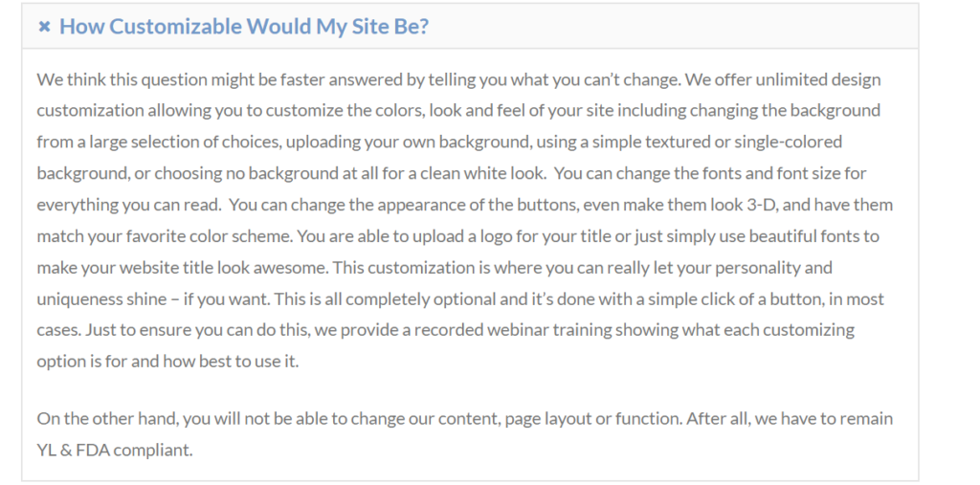Click the words "option is for and how best"
Image resolution: width=980 pixels, height=485 pixels.
coord(135,362)
